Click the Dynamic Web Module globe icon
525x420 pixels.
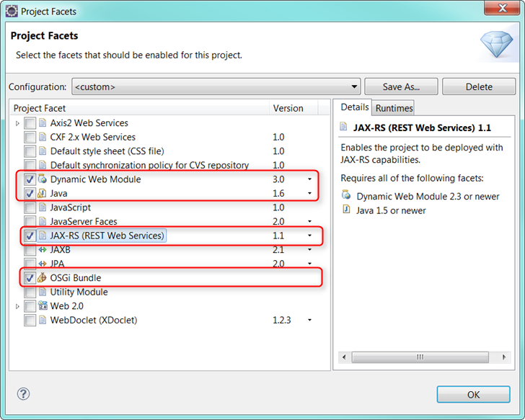(43, 179)
